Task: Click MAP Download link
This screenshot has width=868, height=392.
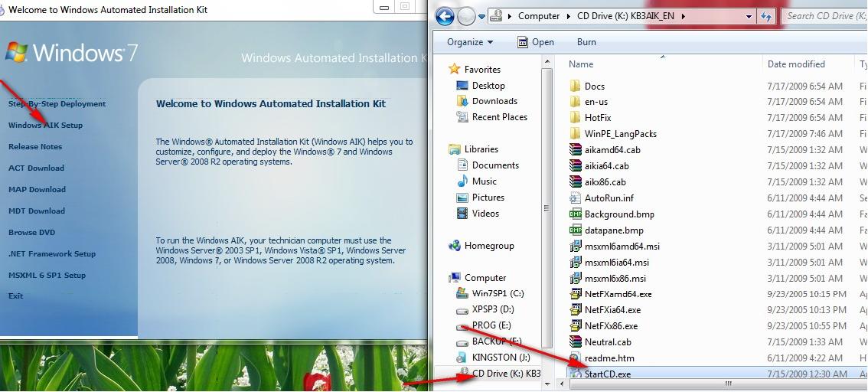Action: pyautogui.click(x=37, y=189)
